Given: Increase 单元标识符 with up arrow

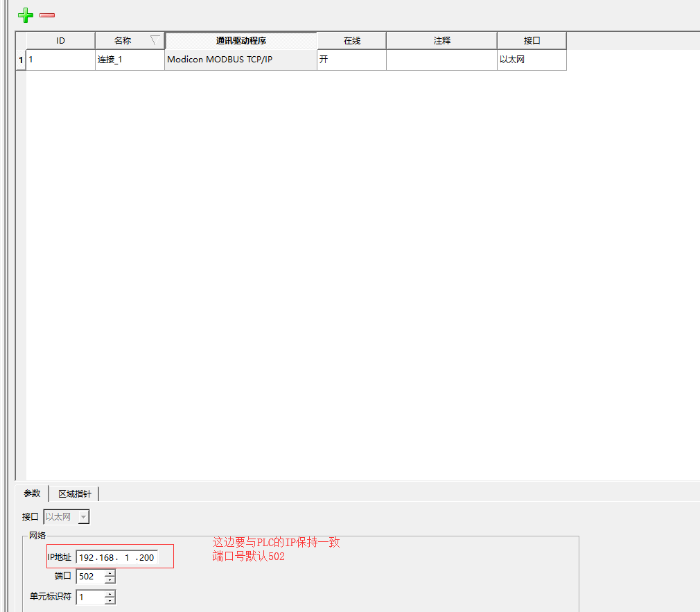Looking at the screenshot, I should 110,594.
